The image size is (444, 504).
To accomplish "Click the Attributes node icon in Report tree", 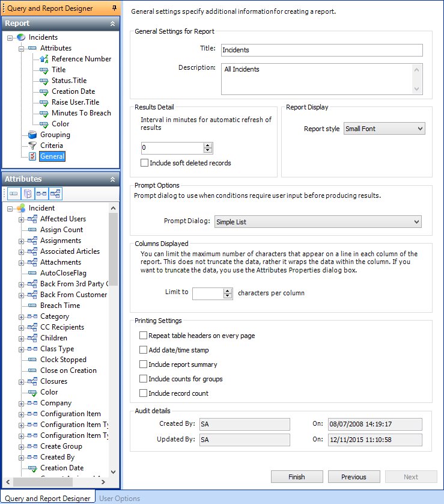I will [32, 48].
